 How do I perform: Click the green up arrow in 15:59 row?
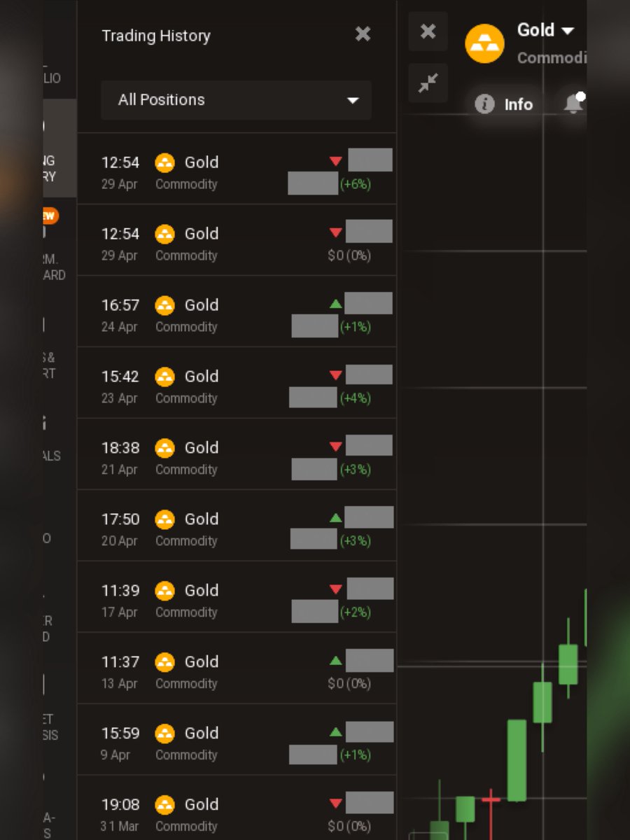click(335, 733)
